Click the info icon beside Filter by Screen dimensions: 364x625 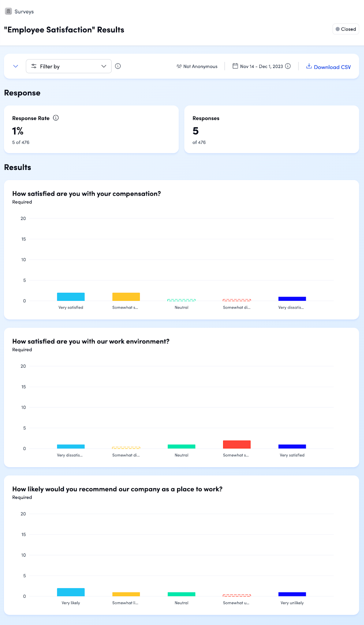point(118,66)
